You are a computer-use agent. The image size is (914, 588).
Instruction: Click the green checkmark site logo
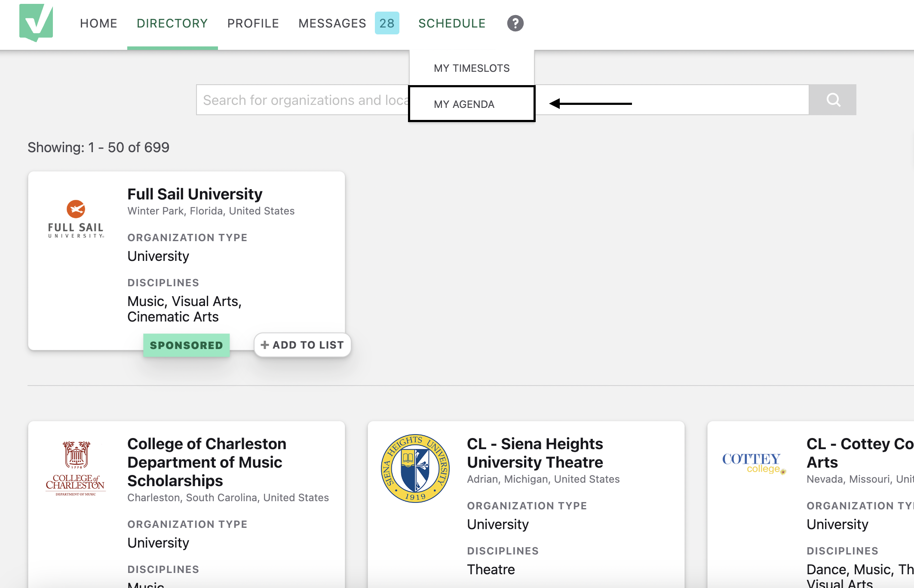click(36, 23)
